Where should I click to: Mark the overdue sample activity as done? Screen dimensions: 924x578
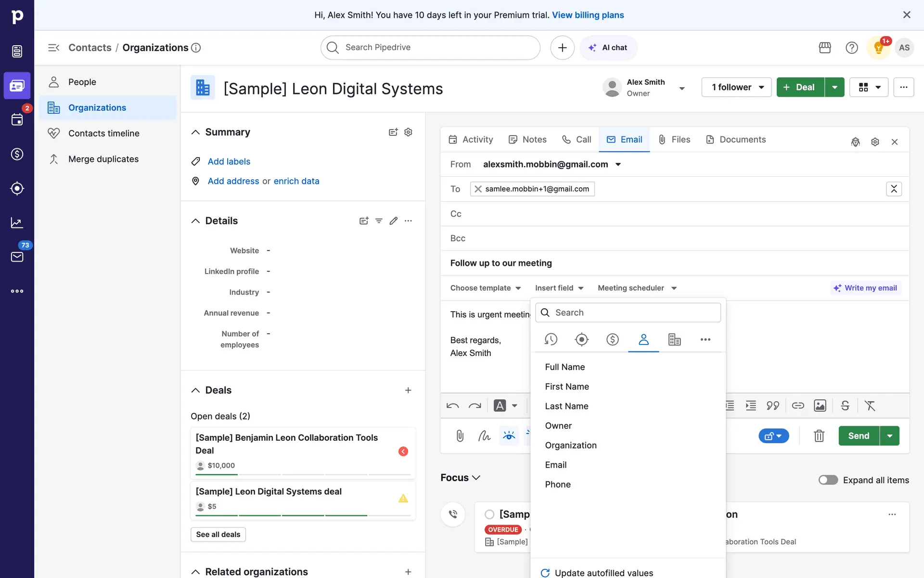click(x=489, y=514)
